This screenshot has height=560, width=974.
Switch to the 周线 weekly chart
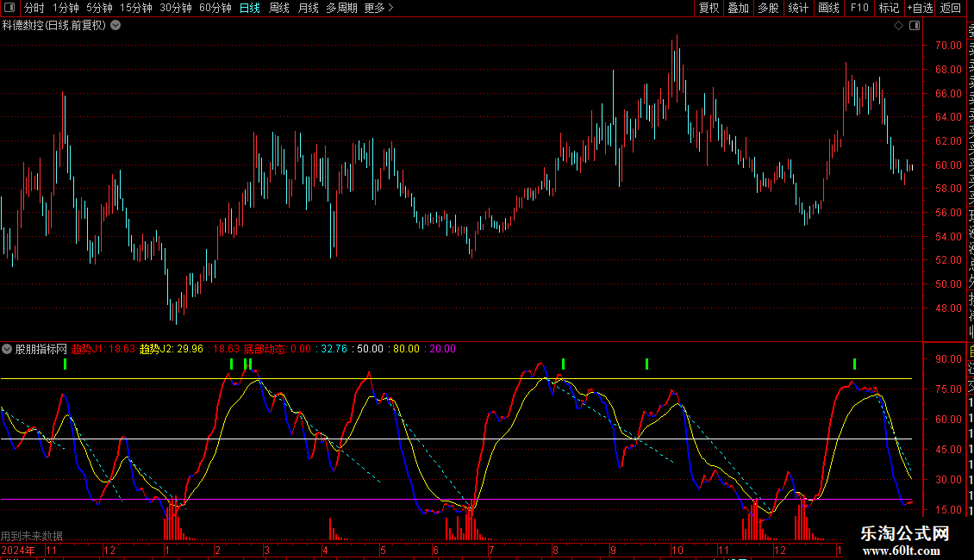(278, 8)
